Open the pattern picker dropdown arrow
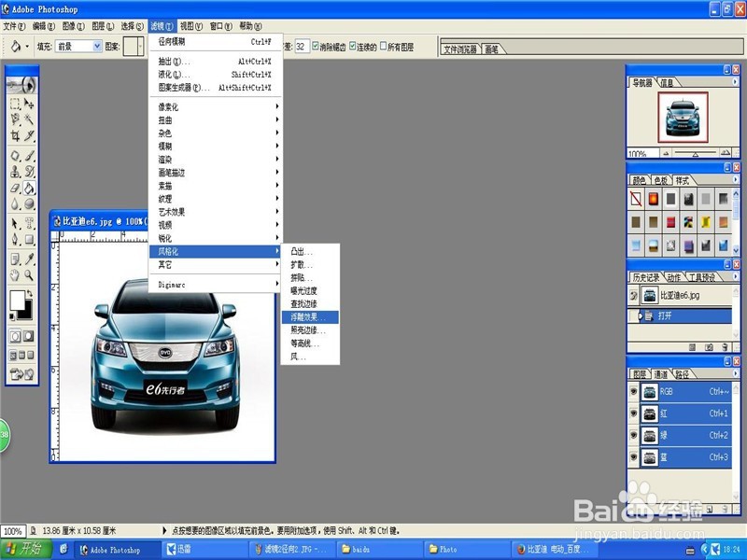This screenshot has height=560, width=747. pos(141,46)
